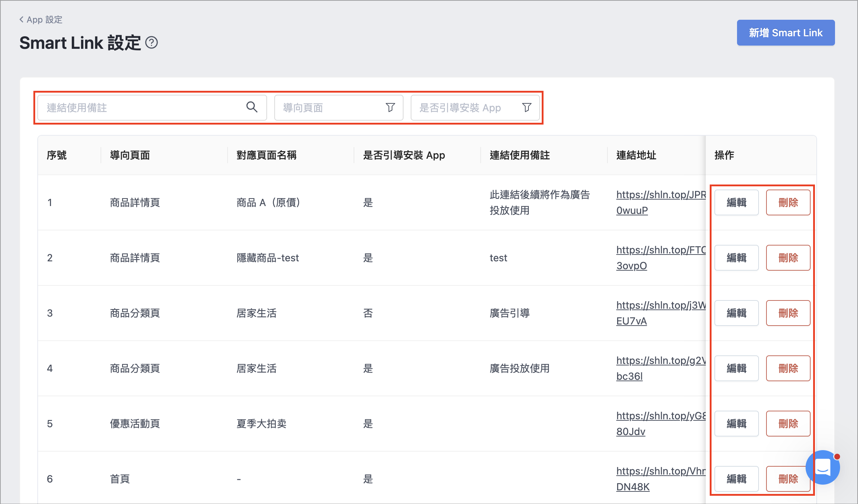Select the 廣告引導 note cell
858x504 pixels.
point(510,313)
